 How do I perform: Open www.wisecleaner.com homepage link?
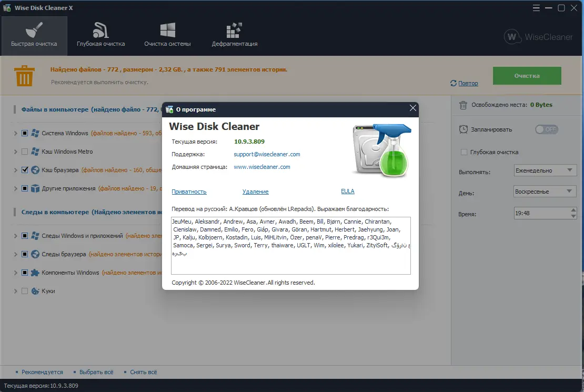(x=262, y=167)
